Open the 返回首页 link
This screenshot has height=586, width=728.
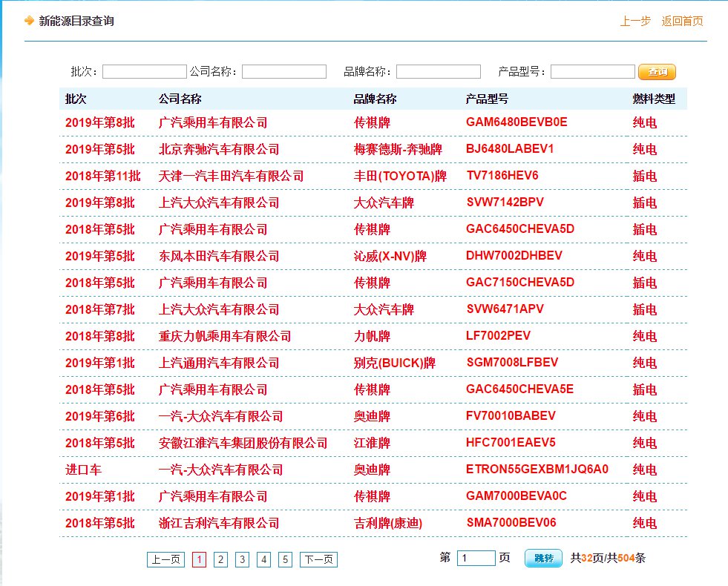coord(682,21)
